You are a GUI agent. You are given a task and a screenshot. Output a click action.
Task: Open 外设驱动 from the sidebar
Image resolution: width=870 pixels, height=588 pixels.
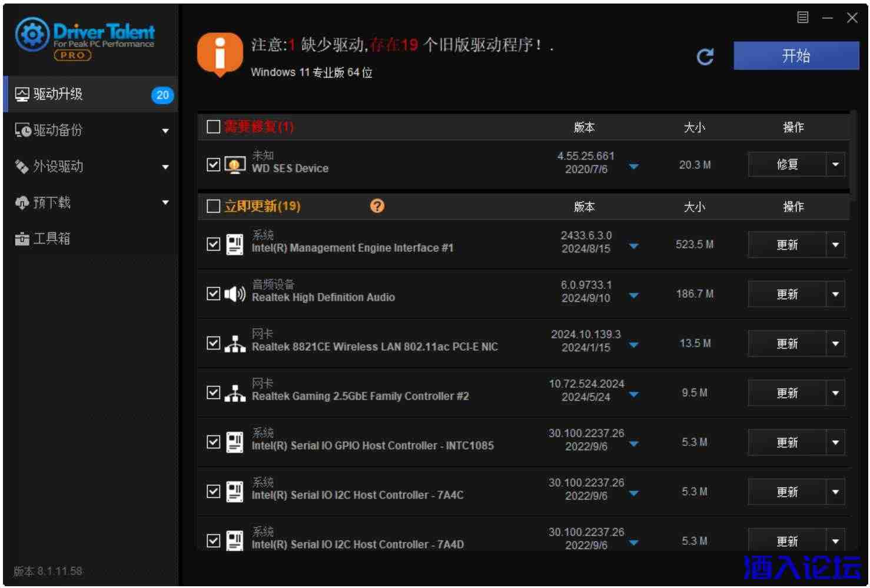click(53, 167)
